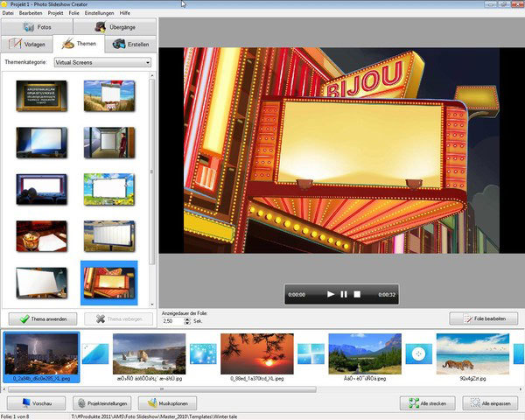Click the Thema anwenden button
The width and height of the screenshot is (525, 420).
coord(43,318)
